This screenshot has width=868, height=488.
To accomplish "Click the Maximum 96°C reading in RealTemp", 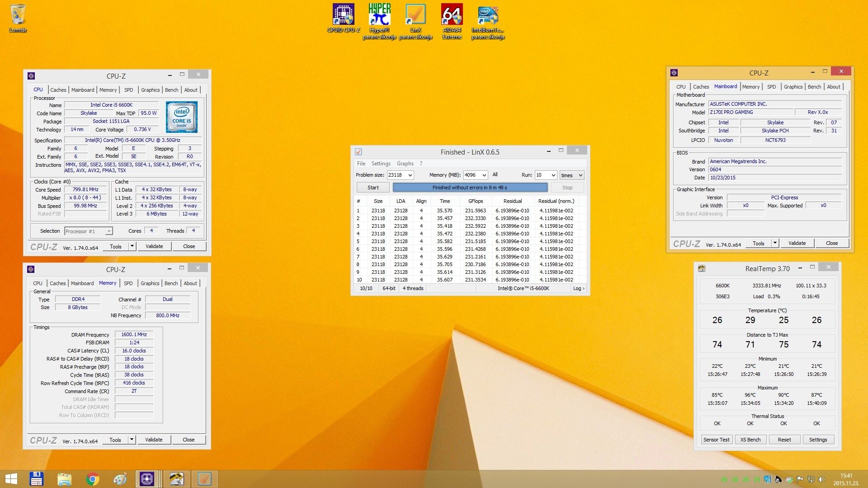I will coord(750,395).
